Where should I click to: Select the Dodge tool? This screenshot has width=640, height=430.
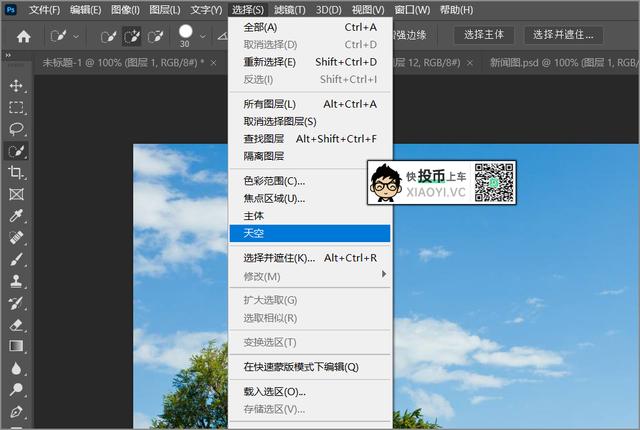(x=16, y=390)
